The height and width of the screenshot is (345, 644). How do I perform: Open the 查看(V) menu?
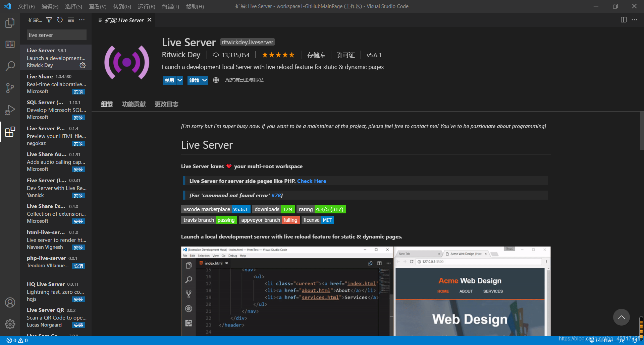coord(98,6)
